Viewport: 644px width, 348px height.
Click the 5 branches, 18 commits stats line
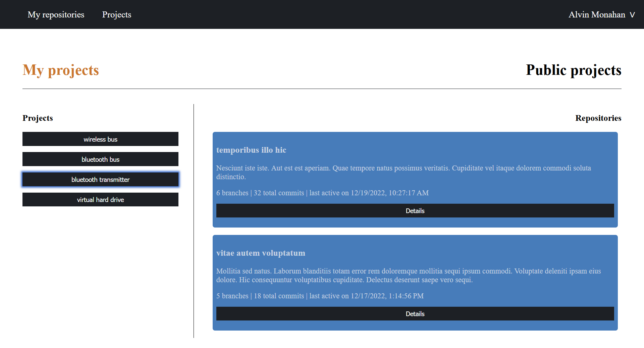pyautogui.click(x=320, y=296)
